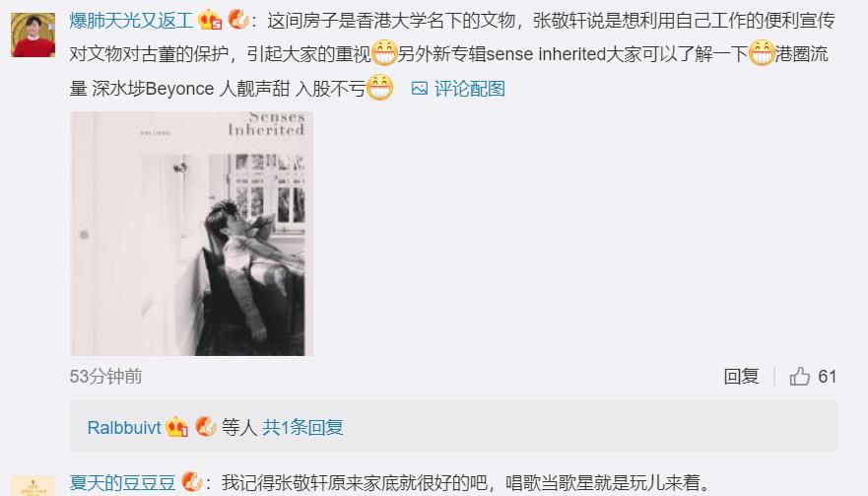The width and height of the screenshot is (868, 496).
Task: Like the comment with thumbs-up icon
Action: [799, 377]
